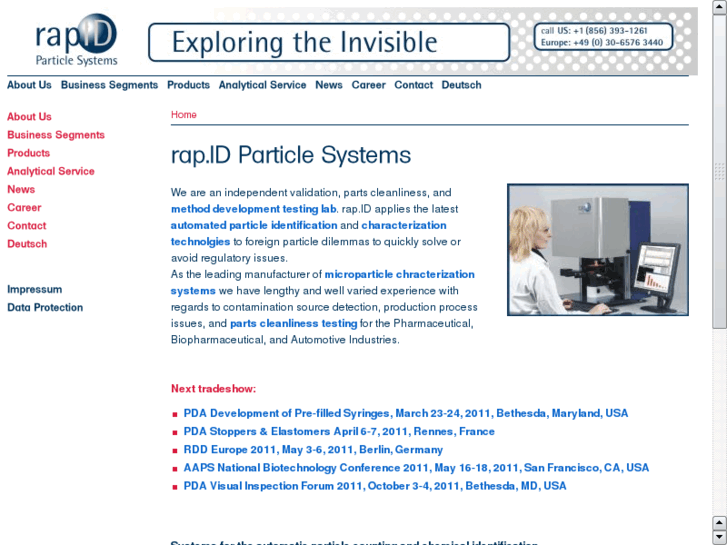
Task: Follow the characterization technolgies link
Action: pyautogui.click(x=404, y=225)
